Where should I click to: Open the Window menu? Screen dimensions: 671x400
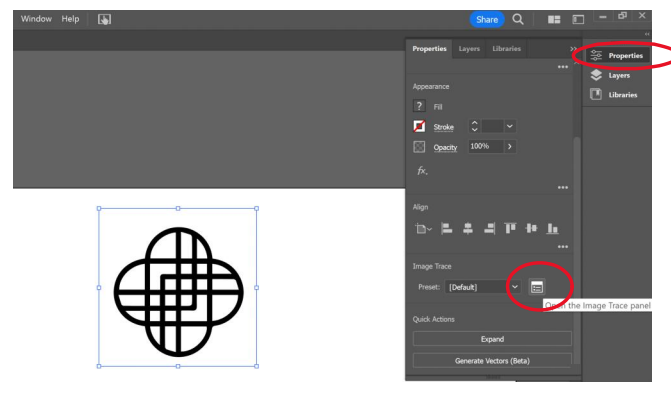(x=36, y=19)
